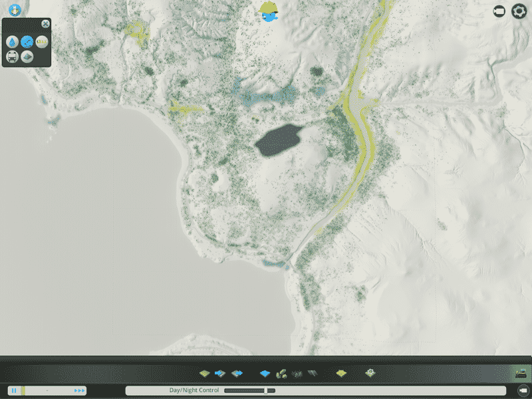Select the blue water tile tool

tap(266, 373)
